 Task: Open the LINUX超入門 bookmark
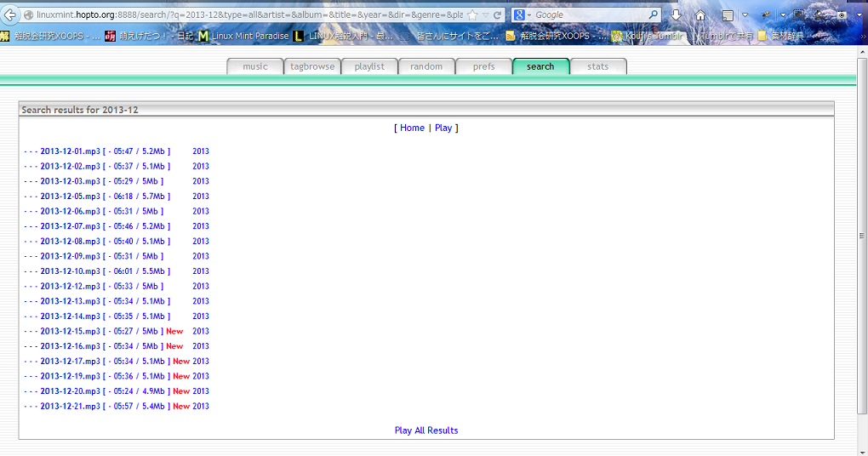point(343,36)
